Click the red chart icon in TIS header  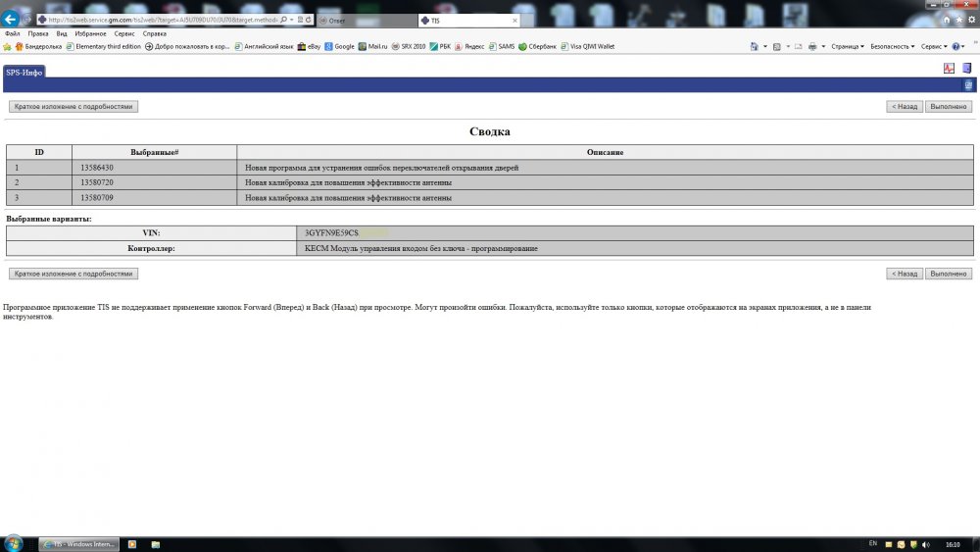point(949,69)
